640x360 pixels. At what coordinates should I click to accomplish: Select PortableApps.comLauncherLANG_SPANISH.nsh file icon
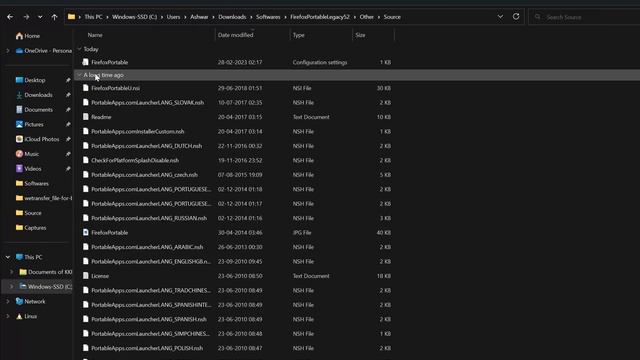[x=85, y=319]
